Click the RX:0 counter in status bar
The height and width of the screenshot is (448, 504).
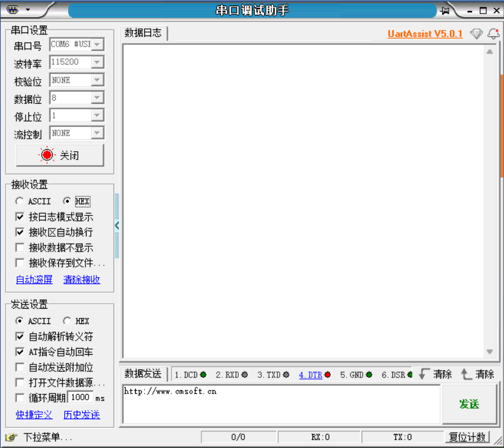pos(320,437)
